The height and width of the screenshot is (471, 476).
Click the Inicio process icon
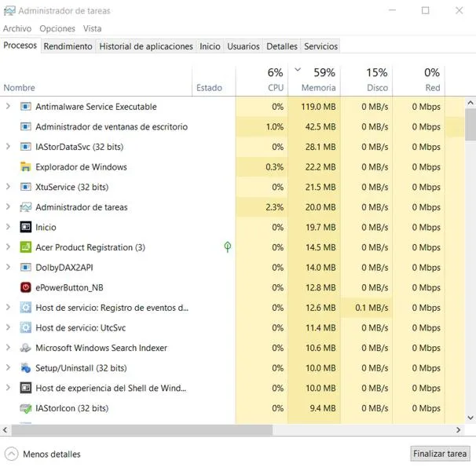pos(25,227)
